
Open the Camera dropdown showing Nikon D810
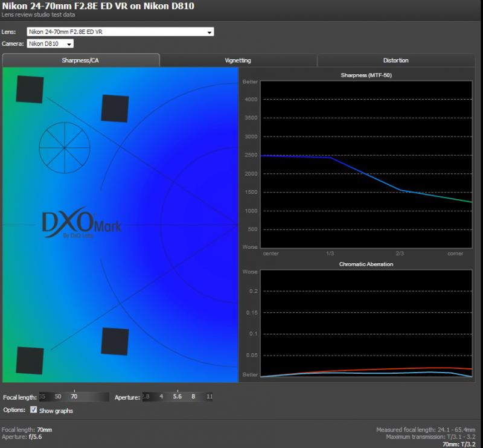click(x=50, y=43)
